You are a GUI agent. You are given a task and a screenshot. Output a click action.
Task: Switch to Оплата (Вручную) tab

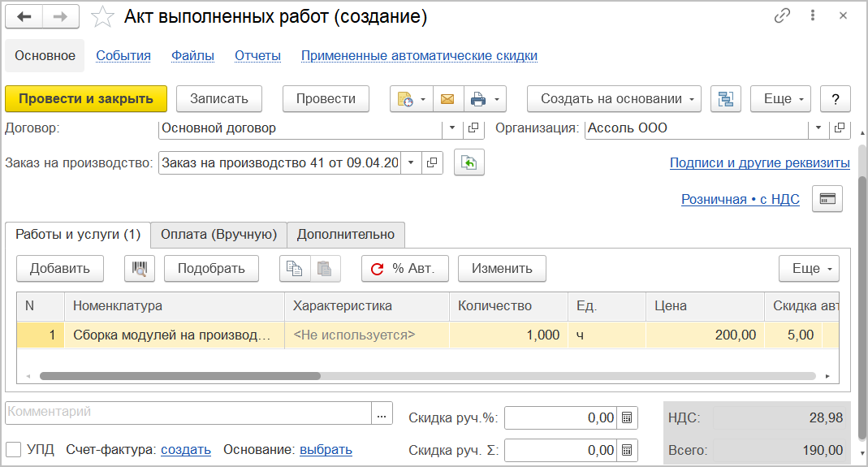218,235
